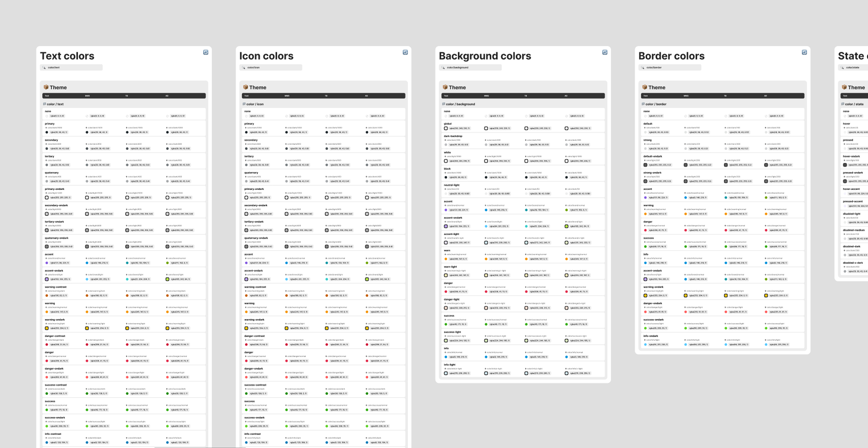This screenshot has height=448, width=868.
Task: Click the TB column header in Icon colors
Action: (326, 96)
